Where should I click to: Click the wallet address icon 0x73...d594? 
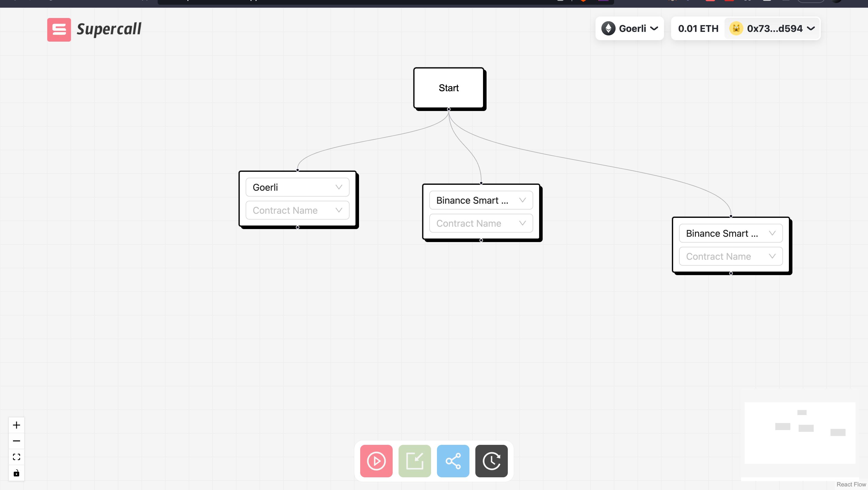pos(738,29)
